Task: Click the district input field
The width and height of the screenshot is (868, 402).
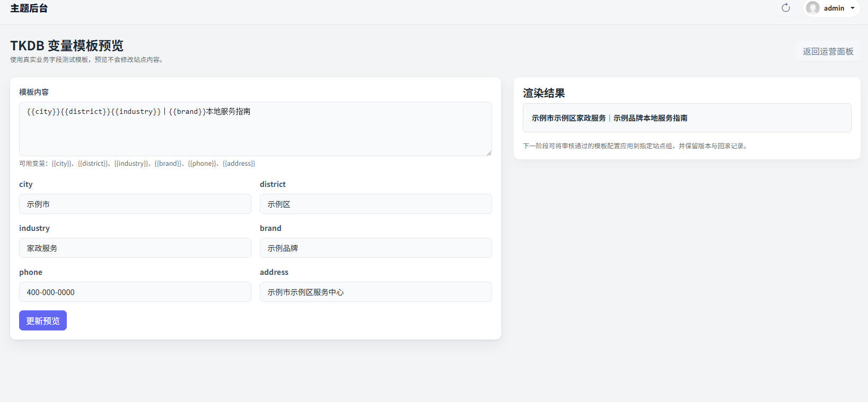Action: click(x=376, y=204)
